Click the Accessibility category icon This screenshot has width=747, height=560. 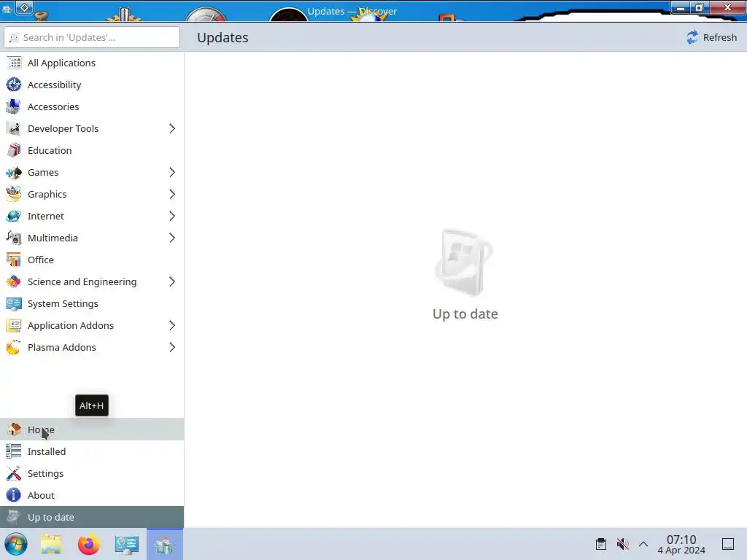(14, 85)
